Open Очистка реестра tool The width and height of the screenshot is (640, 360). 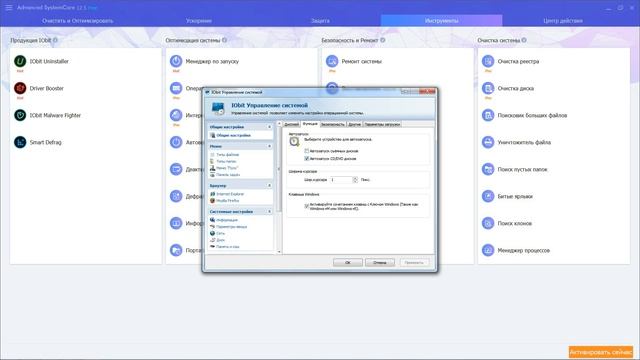click(511, 61)
